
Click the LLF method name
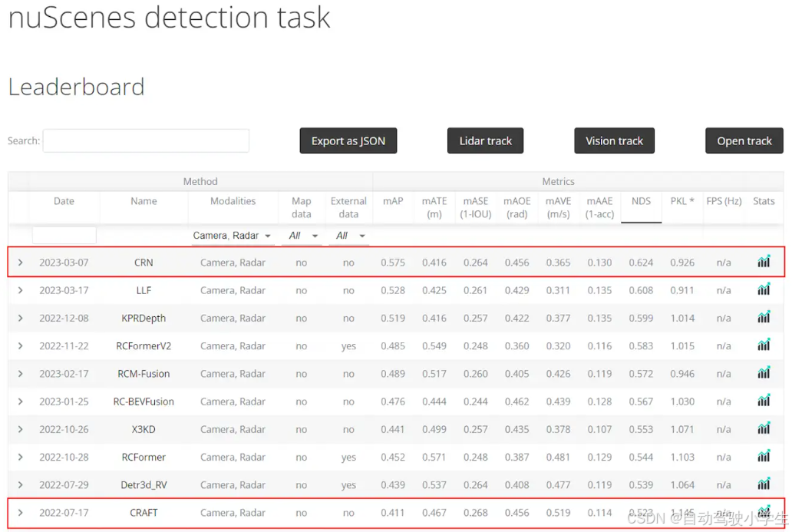point(144,290)
